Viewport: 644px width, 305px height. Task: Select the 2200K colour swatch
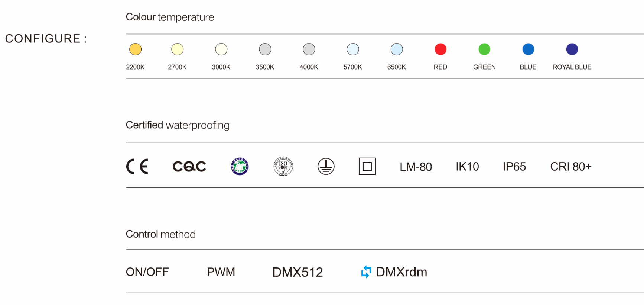coord(135,49)
